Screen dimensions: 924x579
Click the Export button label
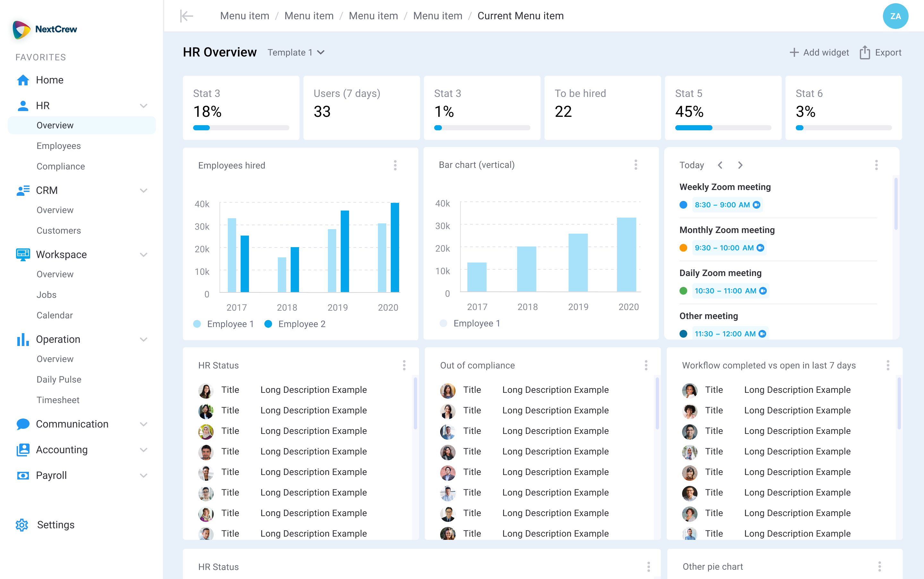coord(888,52)
